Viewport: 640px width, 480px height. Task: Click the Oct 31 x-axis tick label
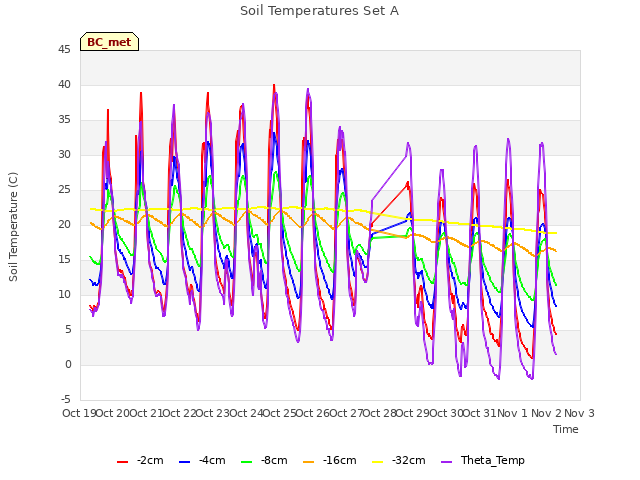click(480, 413)
